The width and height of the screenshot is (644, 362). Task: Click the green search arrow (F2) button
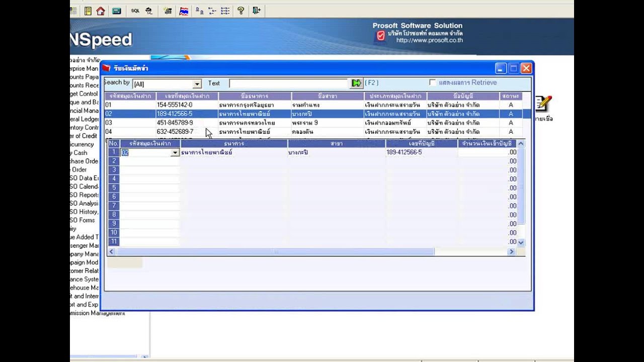pyautogui.click(x=357, y=83)
